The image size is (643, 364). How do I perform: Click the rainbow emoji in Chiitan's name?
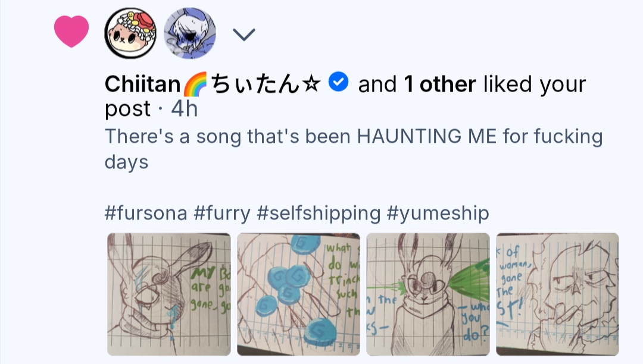pos(193,85)
